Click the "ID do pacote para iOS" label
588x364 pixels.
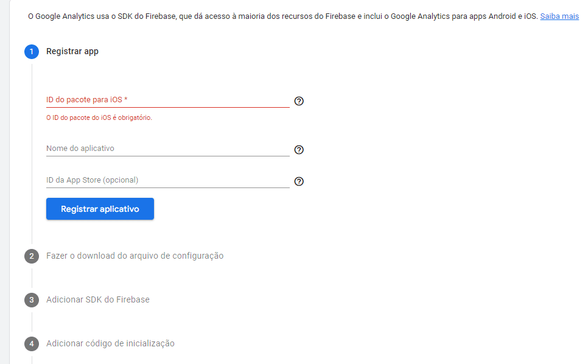[85, 99]
